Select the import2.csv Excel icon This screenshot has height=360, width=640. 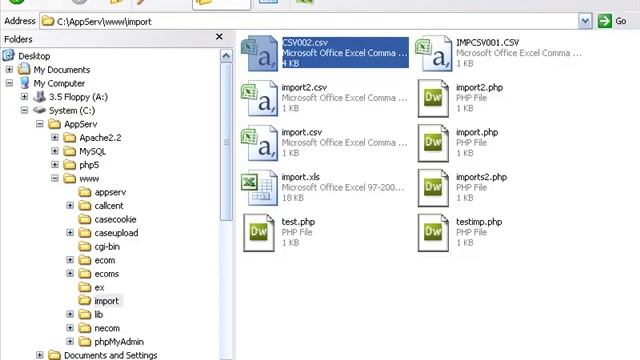click(260, 98)
